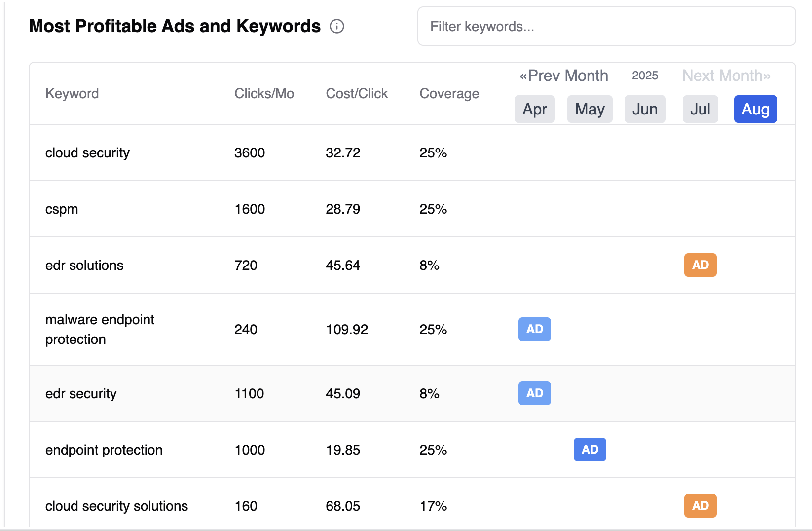
Task: Select the cloud security keyword row
Action: [x=87, y=153]
